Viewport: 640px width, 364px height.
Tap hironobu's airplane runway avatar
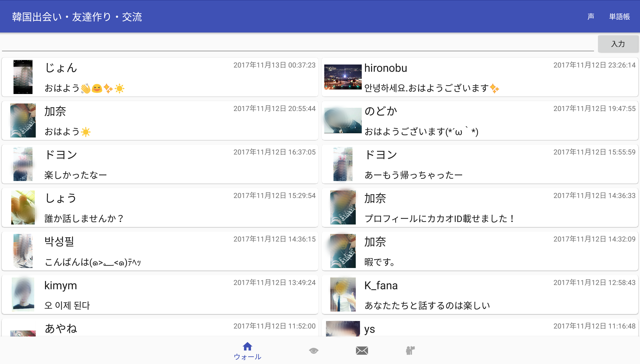tap(343, 77)
